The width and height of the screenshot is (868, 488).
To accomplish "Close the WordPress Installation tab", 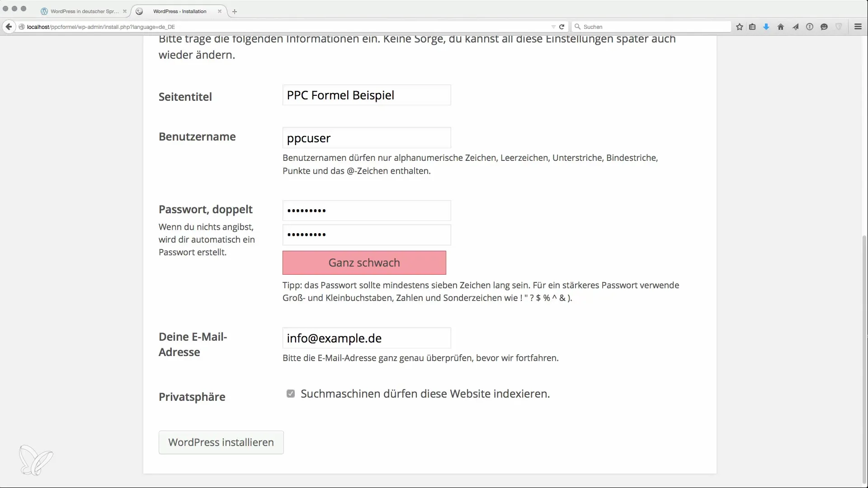I will pos(220,11).
